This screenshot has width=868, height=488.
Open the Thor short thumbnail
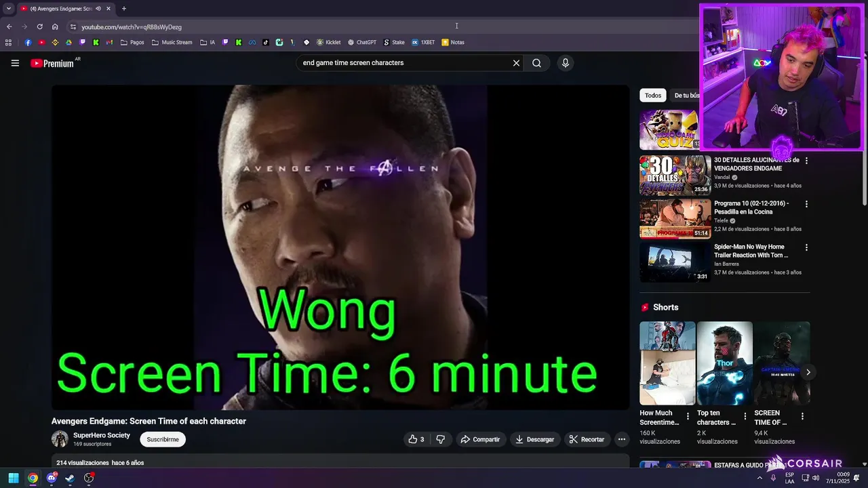[725, 363]
